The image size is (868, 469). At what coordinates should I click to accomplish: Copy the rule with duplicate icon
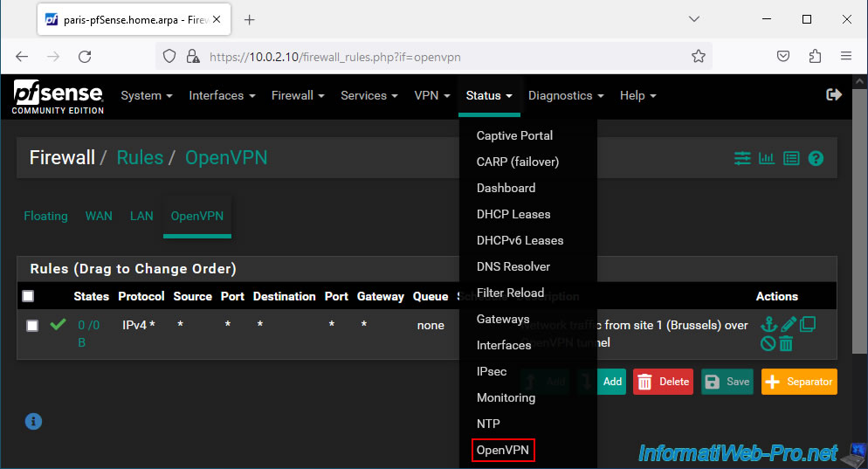[808, 324]
